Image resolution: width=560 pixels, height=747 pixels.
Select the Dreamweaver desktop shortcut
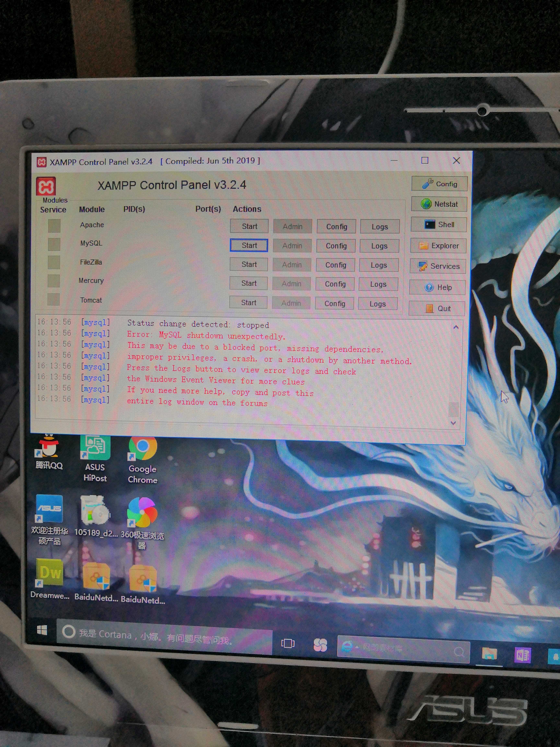click(50, 579)
